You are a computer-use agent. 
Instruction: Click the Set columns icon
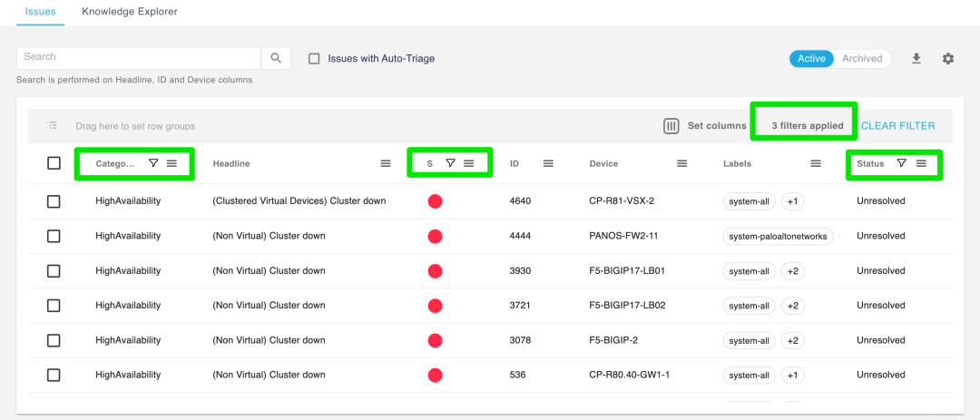tap(671, 126)
